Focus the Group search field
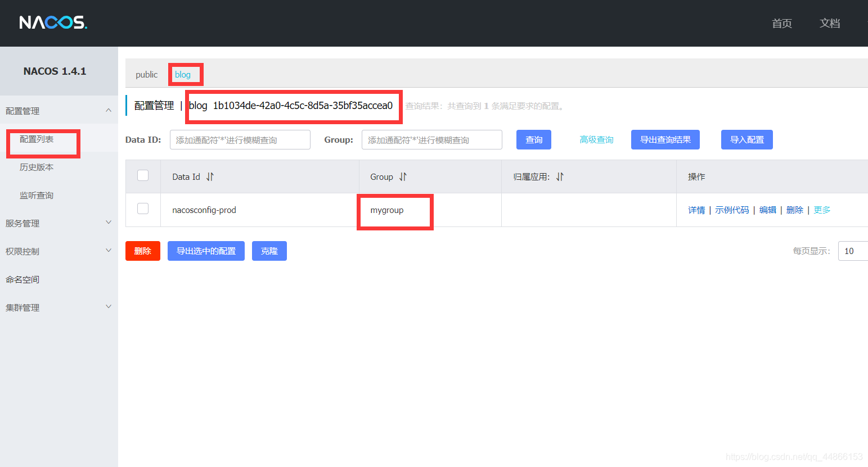868x467 pixels. (x=432, y=140)
